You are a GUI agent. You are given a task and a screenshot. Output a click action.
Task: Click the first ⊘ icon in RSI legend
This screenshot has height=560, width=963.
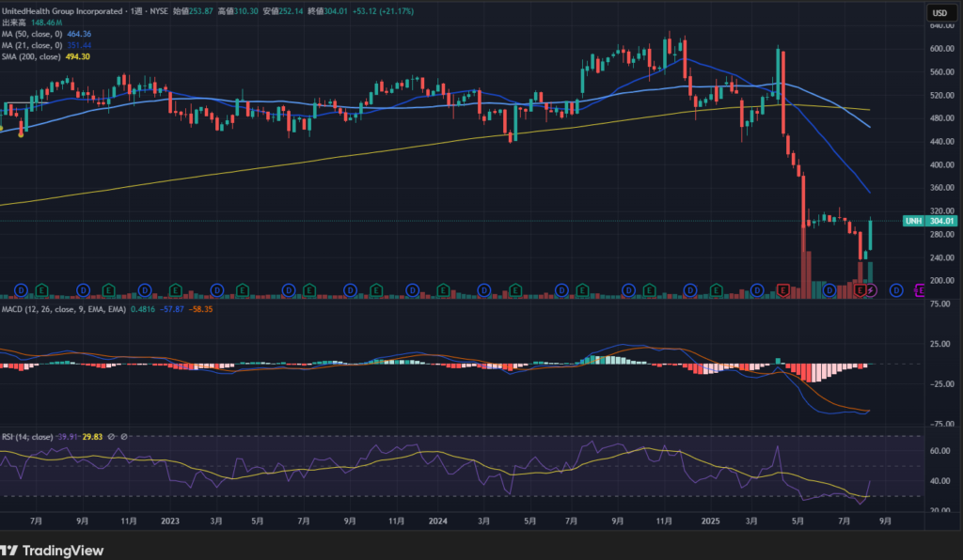pos(111,437)
